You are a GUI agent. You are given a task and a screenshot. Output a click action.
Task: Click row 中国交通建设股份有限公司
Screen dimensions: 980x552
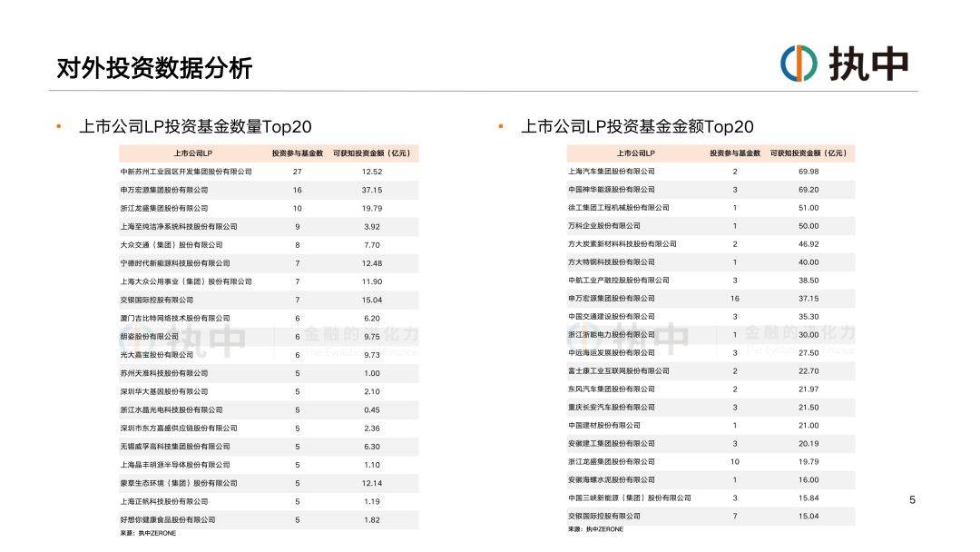pyautogui.click(x=710, y=316)
